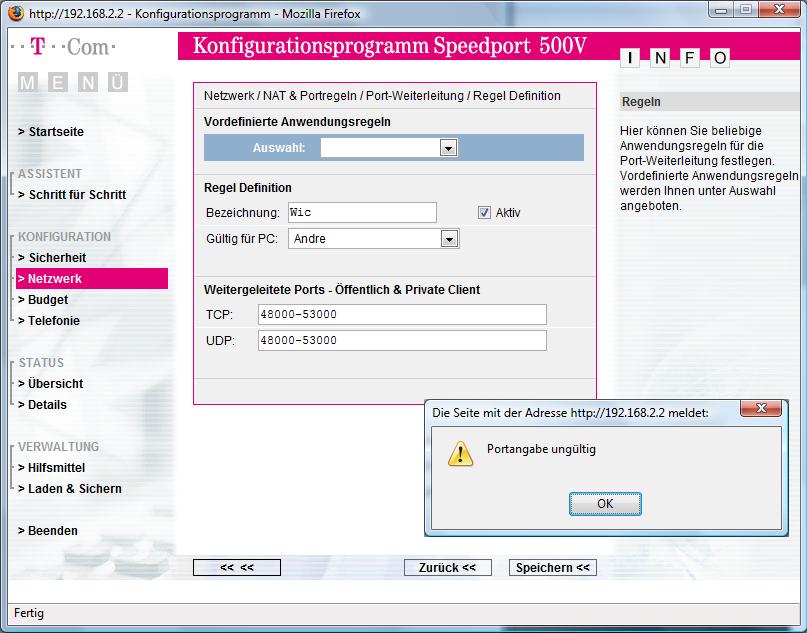Screen dimensions: 807x633
Task: Click the Fertig status bar text
Action: (29, 613)
